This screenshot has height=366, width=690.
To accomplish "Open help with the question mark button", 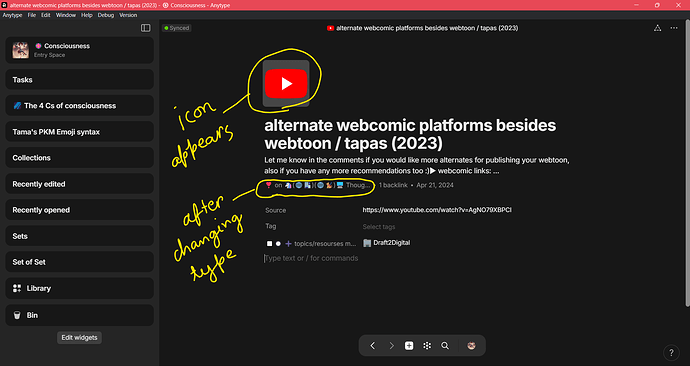I will (671, 352).
